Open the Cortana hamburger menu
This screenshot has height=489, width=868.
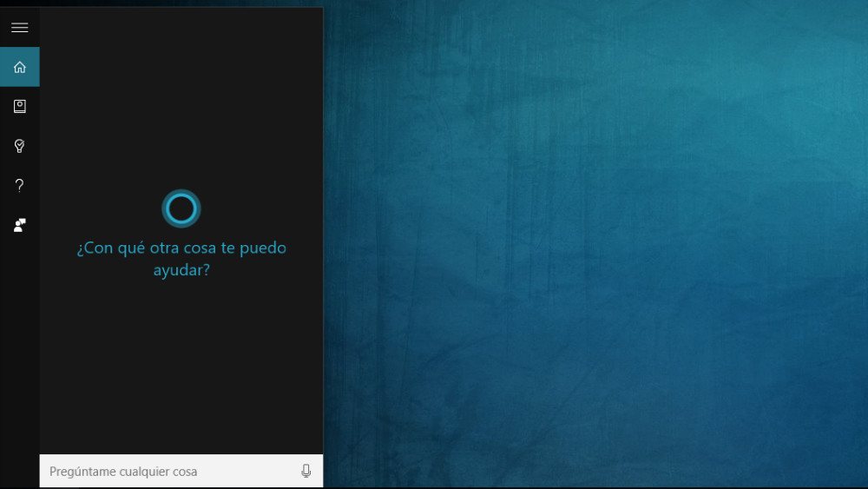(x=19, y=27)
